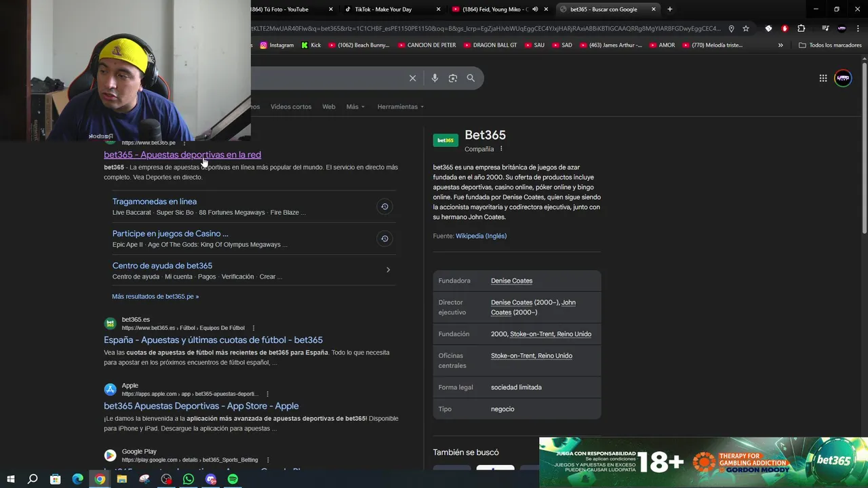Click the location pin in address bar

click(x=731, y=28)
